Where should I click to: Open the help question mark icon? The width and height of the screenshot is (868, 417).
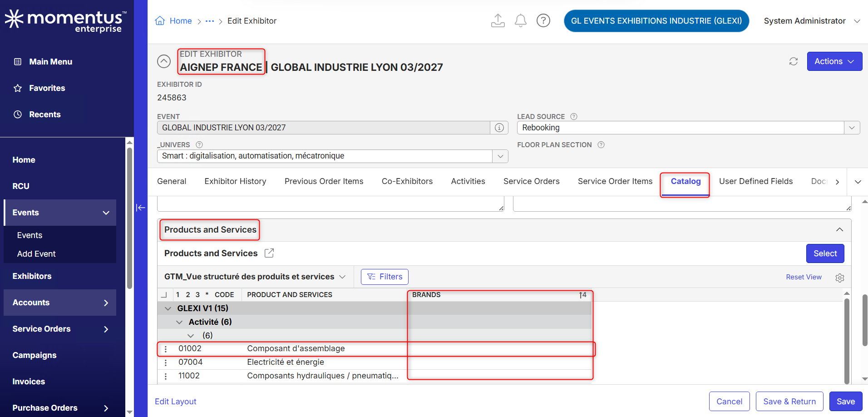click(x=543, y=20)
